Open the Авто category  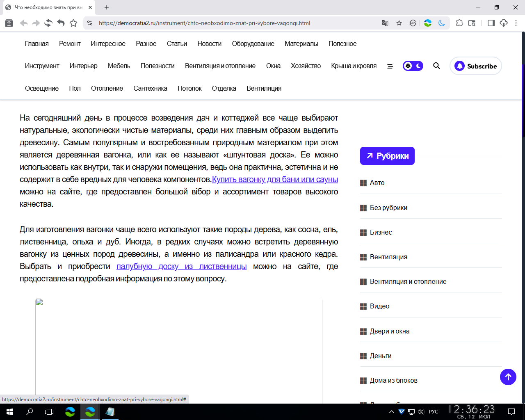377,183
